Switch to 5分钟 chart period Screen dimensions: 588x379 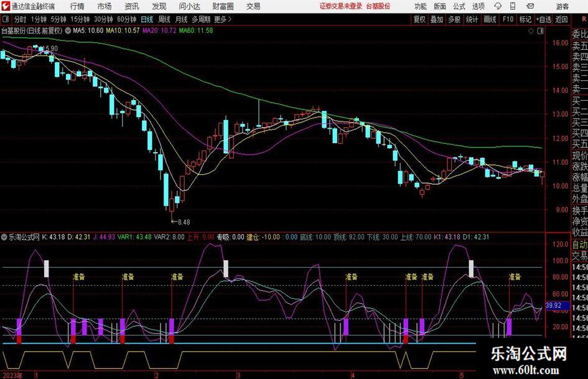[58, 19]
